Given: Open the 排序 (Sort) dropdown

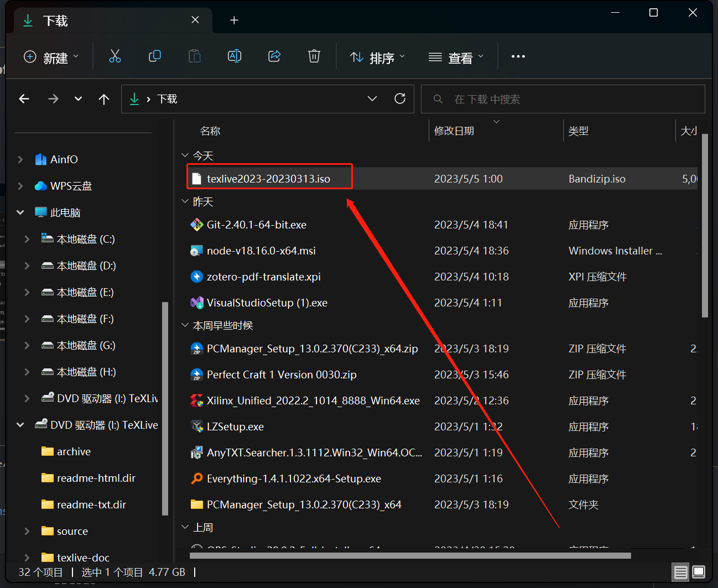Looking at the screenshot, I should (x=378, y=57).
